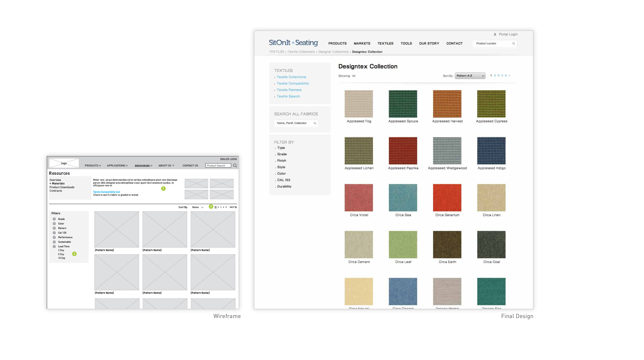Open the Textile Partners sidebar link

click(x=289, y=90)
